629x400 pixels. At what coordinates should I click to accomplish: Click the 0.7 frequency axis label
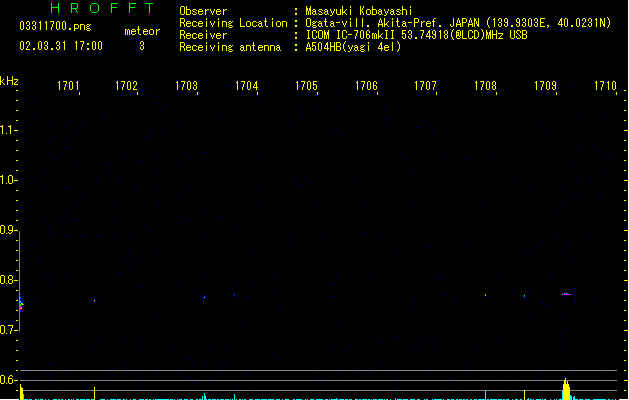tap(8, 330)
